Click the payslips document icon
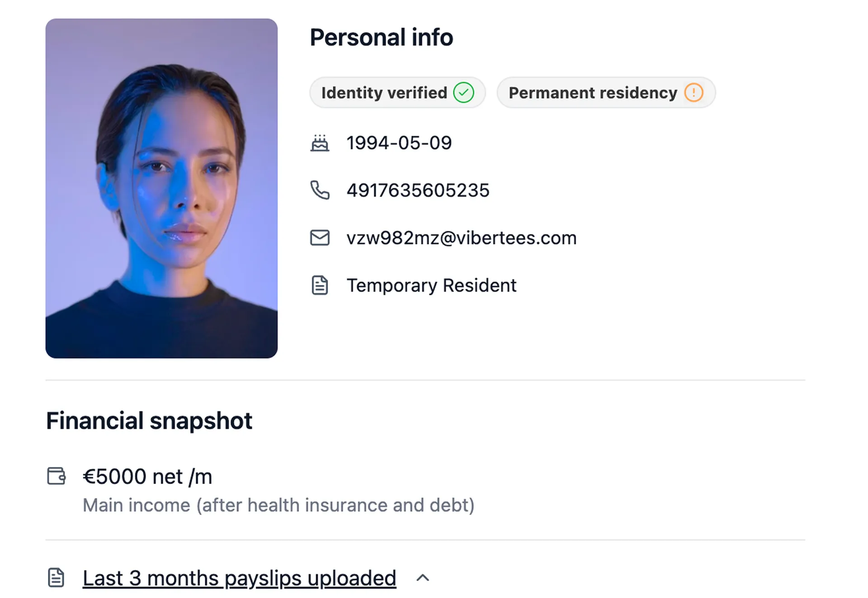This screenshot has height=598, width=868. tap(56, 578)
